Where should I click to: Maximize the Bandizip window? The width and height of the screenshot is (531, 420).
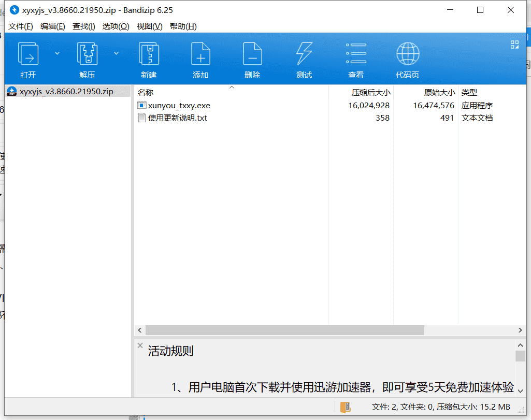(x=480, y=10)
